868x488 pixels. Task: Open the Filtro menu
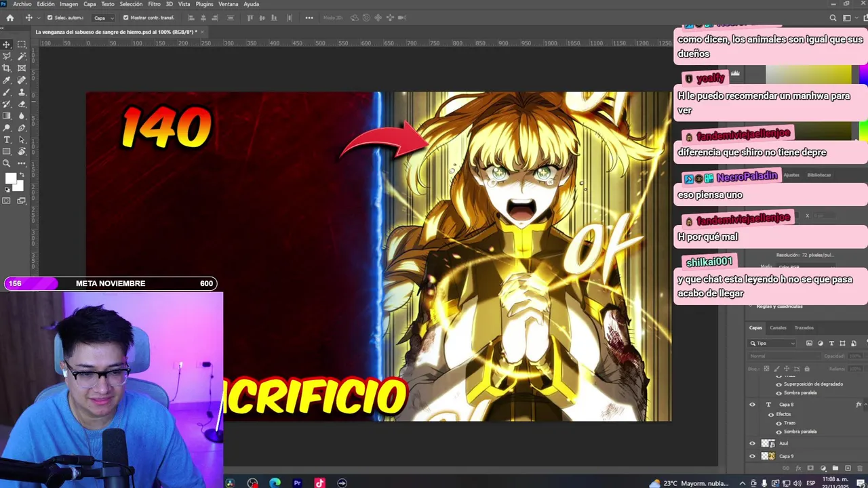pos(154,4)
